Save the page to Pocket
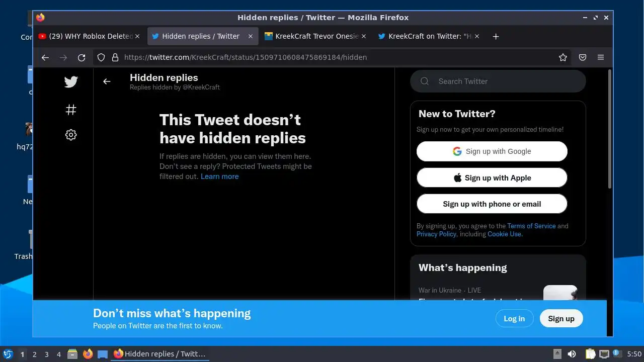The height and width of the screenshot is (362, 644). click(583, 57)
